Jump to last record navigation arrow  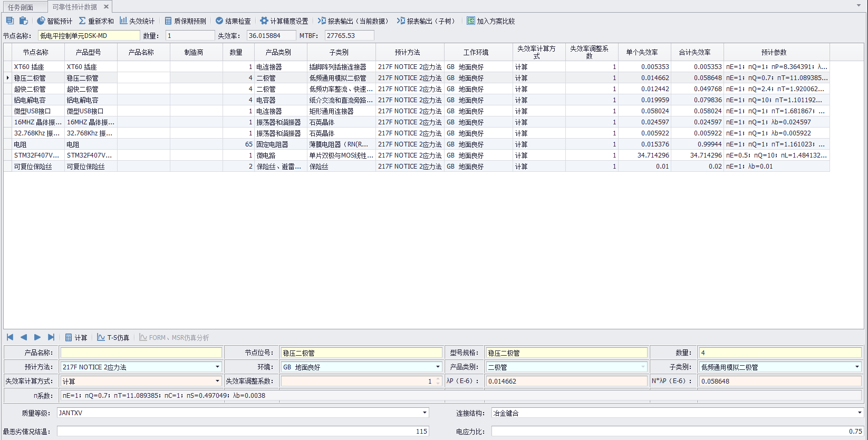51,337
